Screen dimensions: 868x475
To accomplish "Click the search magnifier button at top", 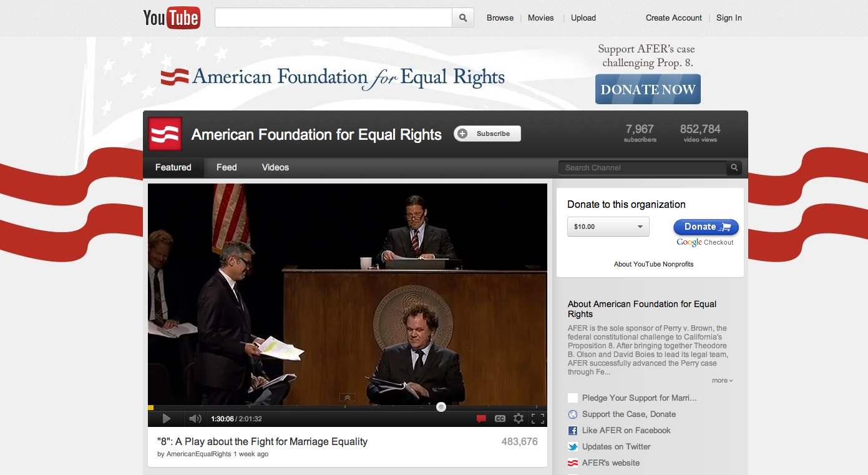I will point(463,17).
